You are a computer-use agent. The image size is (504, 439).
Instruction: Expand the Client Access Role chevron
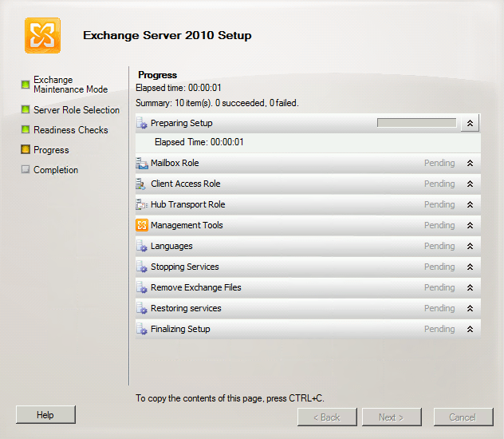click(x=470, y=184)
